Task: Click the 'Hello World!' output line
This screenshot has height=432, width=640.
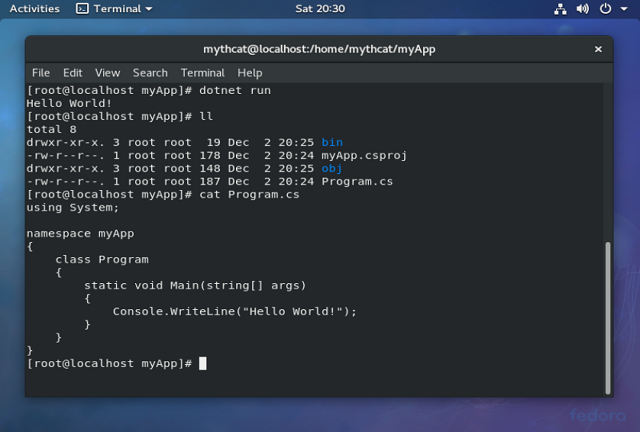Action: [69, 103]
